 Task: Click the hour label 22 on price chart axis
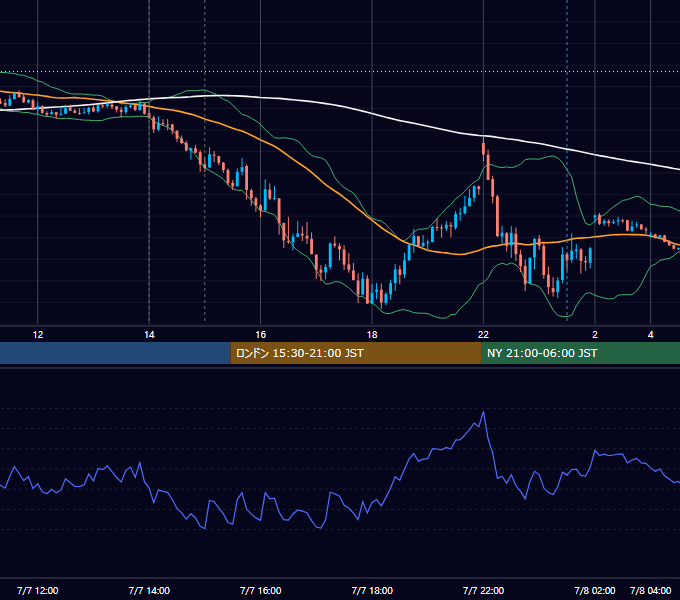pos(483,334)
